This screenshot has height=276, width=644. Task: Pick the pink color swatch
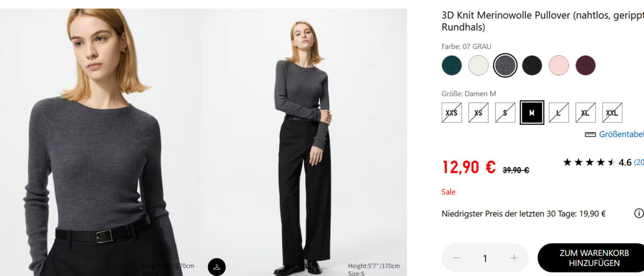559,65
